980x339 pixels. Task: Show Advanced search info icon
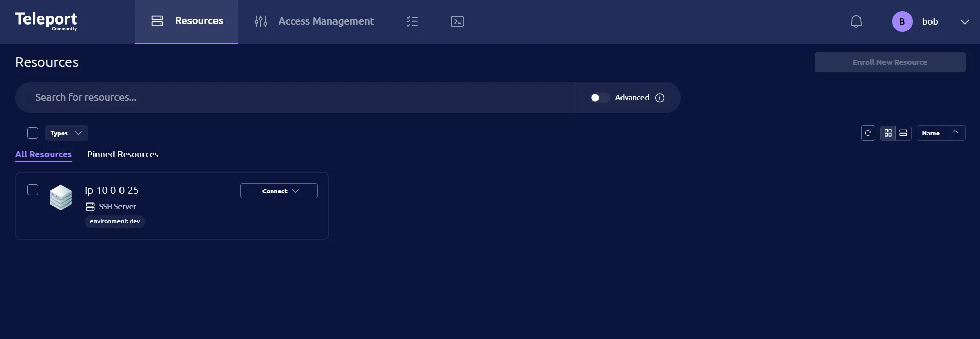click(660, 98)
